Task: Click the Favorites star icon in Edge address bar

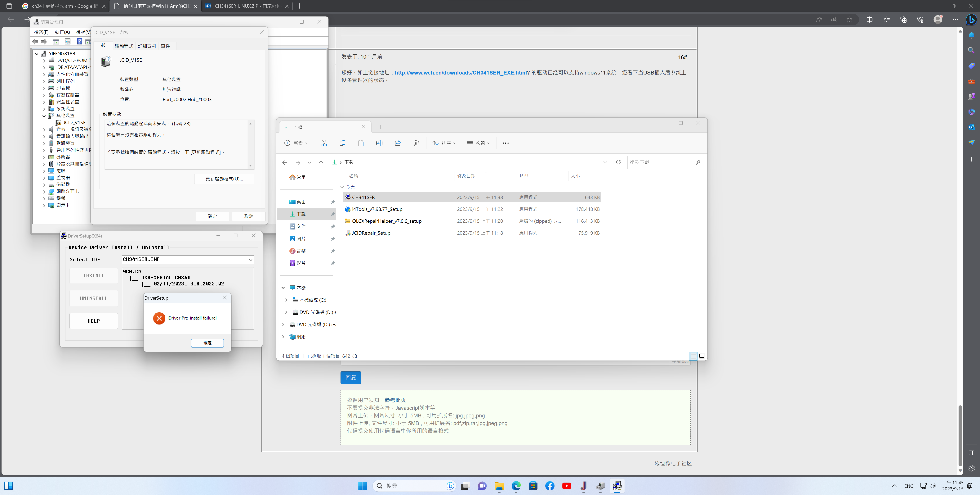Action: pos(849,19)
